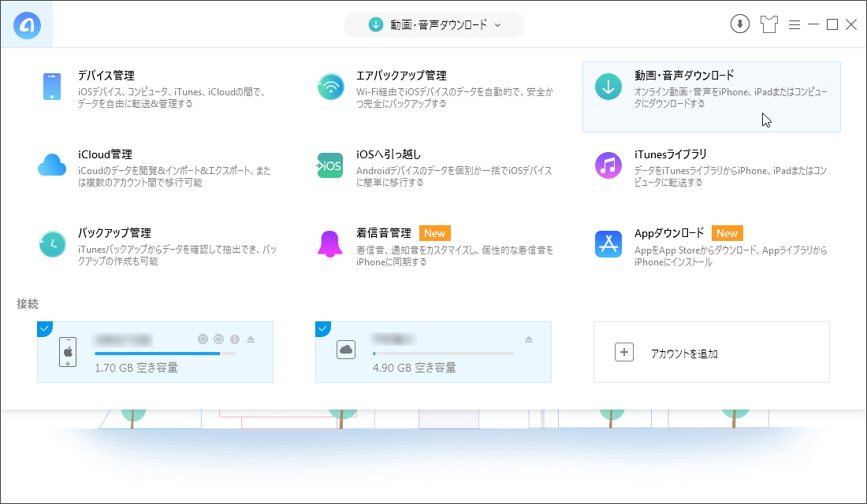This screenshot has height=504, width=867.
Task: Click アカウントを追加 button
Action: click(712, 352)
